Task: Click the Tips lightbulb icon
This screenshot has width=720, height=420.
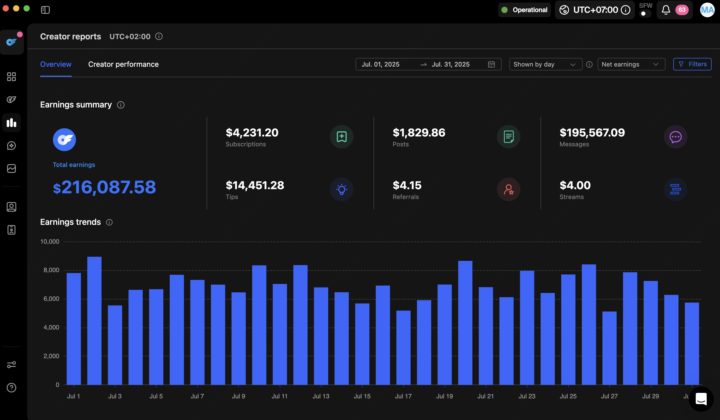Action: pos(342,188)
